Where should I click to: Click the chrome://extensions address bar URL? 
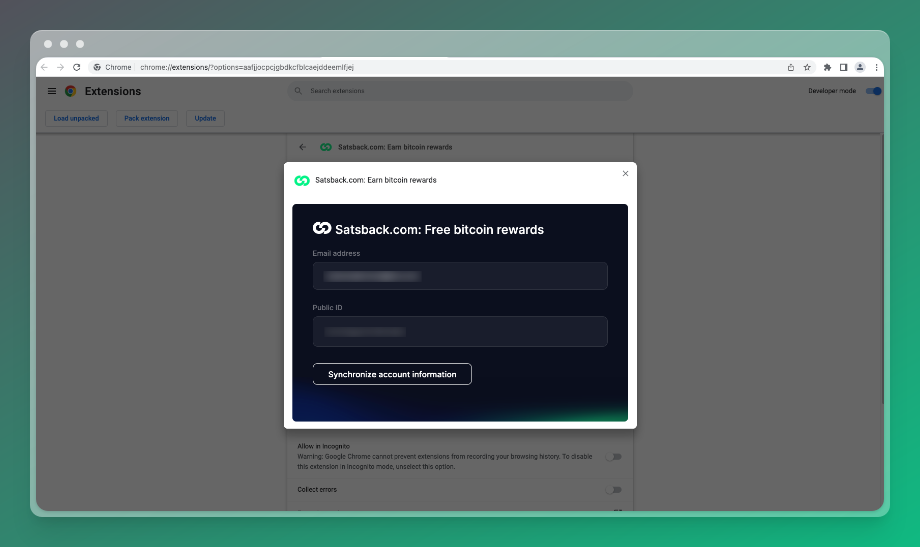(247, 67)
